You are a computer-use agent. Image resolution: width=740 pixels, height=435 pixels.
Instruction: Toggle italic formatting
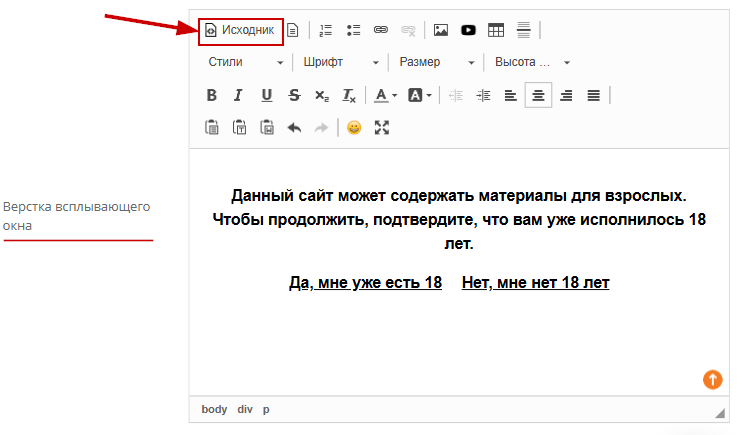point(239,95)
